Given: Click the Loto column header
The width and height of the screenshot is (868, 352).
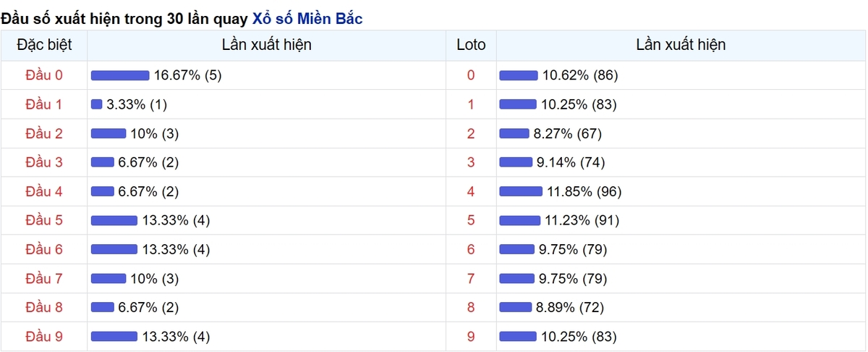Looking at the screenshot, I should point(471,45).
